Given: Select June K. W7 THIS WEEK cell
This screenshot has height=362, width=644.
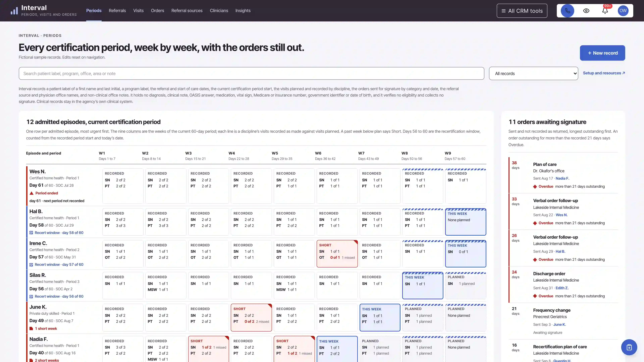Looking at the screenshot, I should click(380, 318).
